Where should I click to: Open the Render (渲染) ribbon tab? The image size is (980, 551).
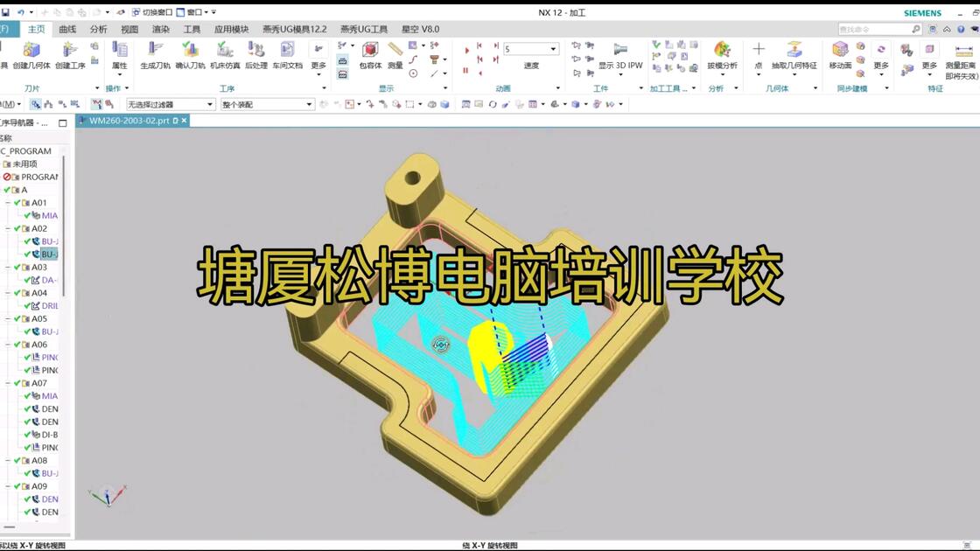tap(161, 29)
